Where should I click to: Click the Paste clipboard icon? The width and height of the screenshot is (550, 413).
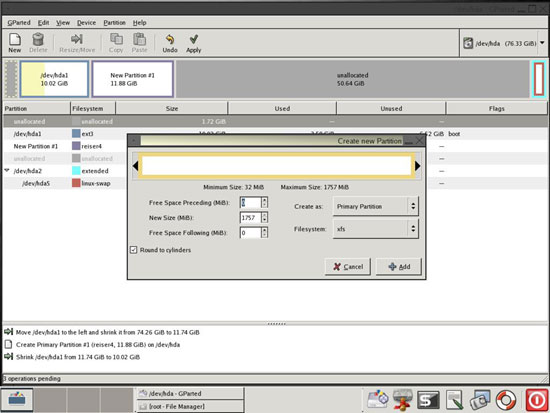(139, 43)
